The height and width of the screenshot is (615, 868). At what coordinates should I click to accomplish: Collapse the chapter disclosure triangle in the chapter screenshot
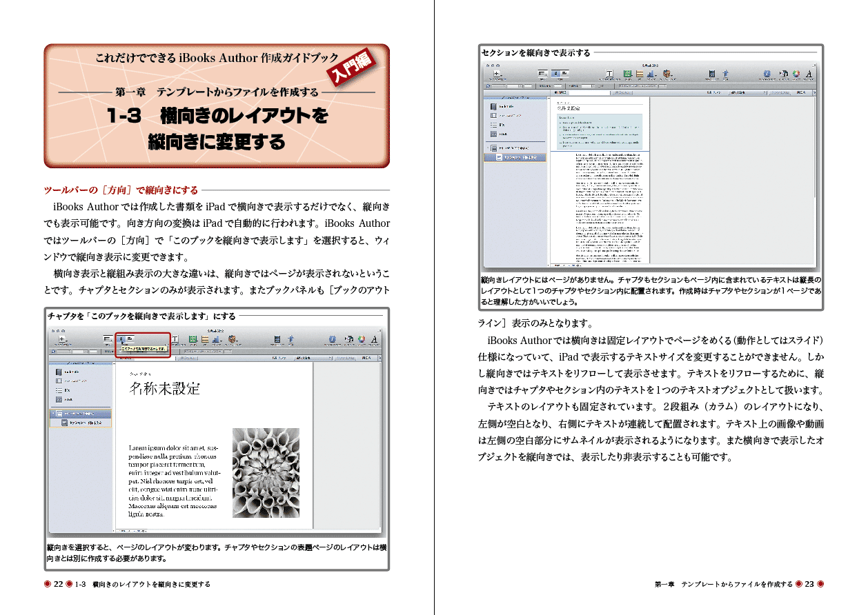pyautogui.click(x=52, y=414)
